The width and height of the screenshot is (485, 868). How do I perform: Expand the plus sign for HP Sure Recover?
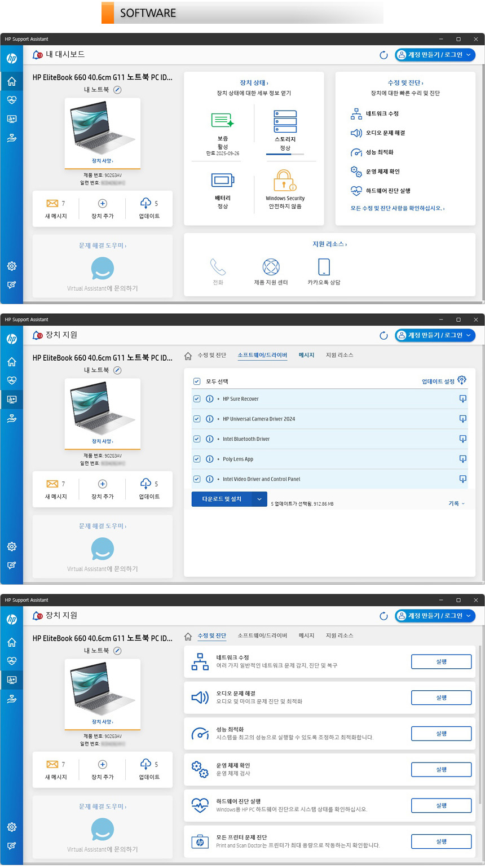218,399
